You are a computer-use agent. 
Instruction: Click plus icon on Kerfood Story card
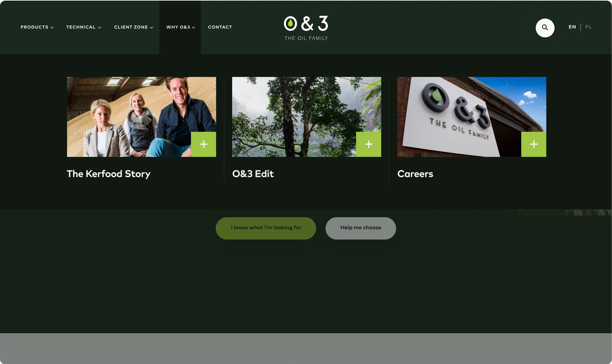(203, 144)
